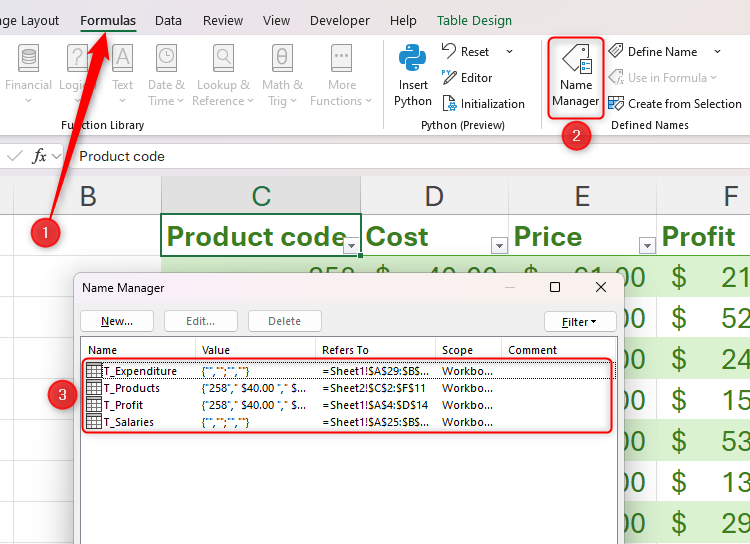Viewport: 750px width, 544px height.
Task: Open the Filter dropdown in Name Manager
Action: click(x=580, y=321)
